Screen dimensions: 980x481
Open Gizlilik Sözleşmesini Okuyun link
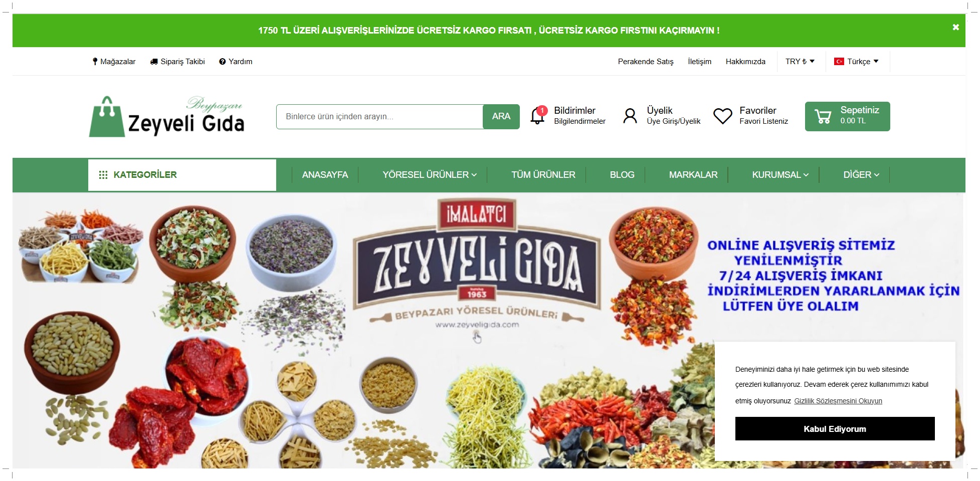coord(838,401)
